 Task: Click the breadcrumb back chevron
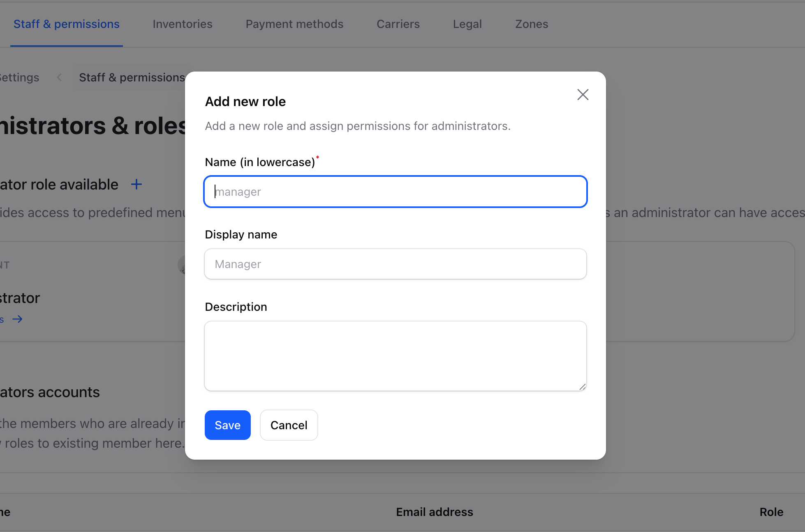point(59,77)
